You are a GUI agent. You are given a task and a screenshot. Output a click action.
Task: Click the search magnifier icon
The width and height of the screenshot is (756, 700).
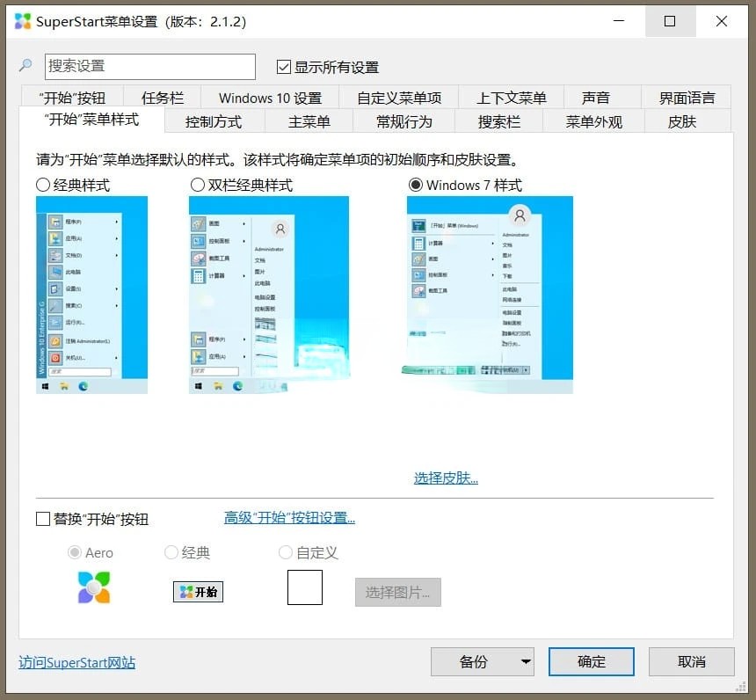pyautogui.click(x=25, y=65)
